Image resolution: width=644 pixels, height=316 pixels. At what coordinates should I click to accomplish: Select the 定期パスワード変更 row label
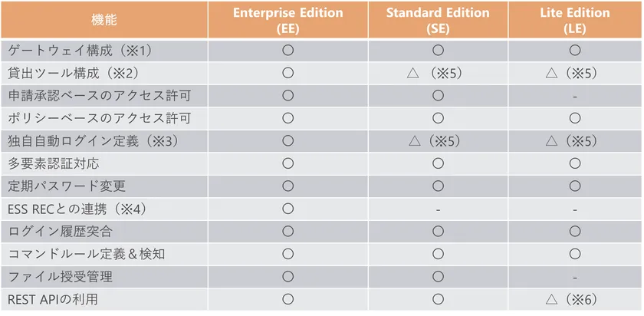67,186
